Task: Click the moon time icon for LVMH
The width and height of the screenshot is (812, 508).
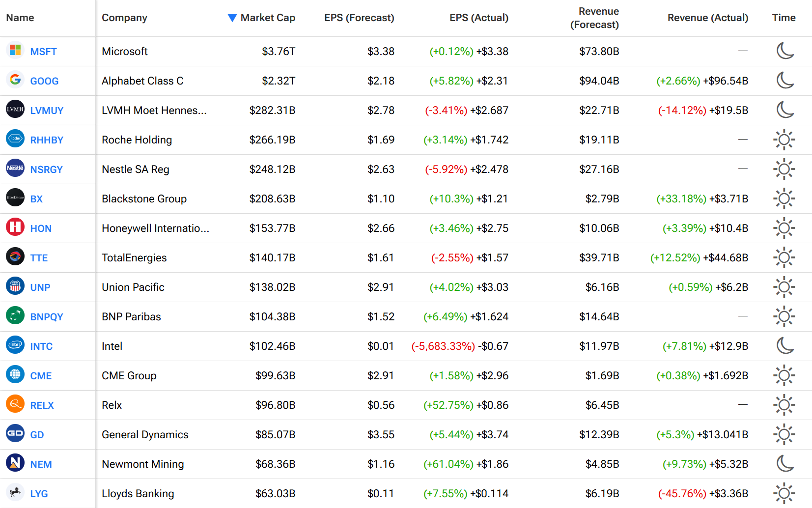Action: point(784,110)
